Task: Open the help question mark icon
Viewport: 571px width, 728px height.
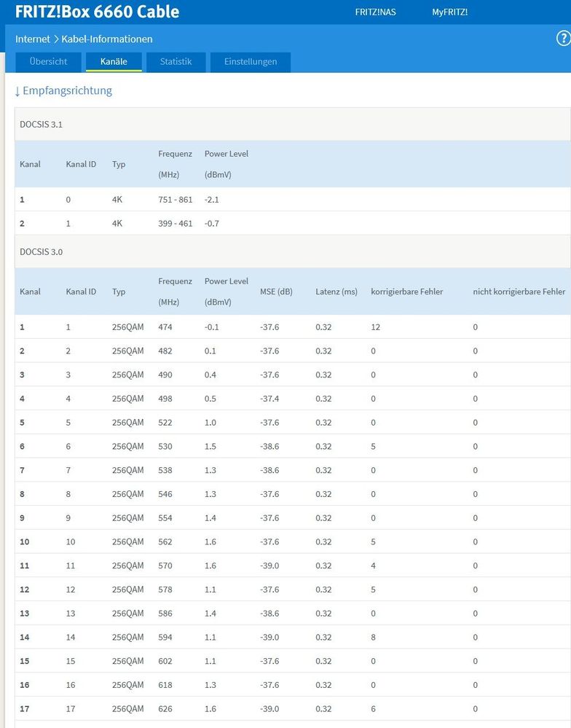Action: pyautogui.click(x=562, y=39)
